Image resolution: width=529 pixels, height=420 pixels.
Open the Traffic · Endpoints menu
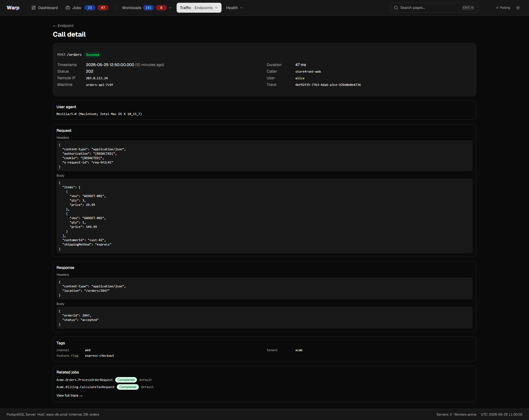[199, 8]
